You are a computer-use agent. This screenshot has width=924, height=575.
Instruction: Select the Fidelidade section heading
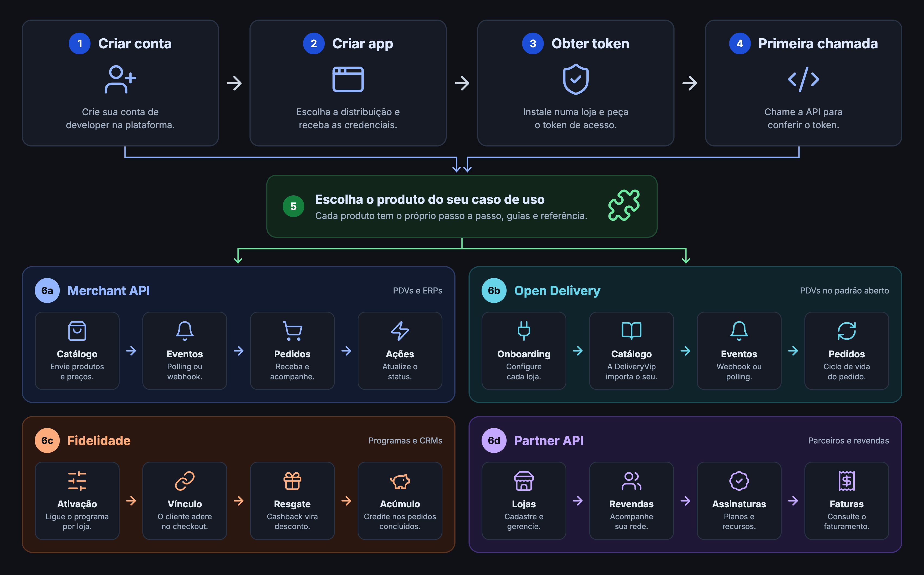[99, 440]
